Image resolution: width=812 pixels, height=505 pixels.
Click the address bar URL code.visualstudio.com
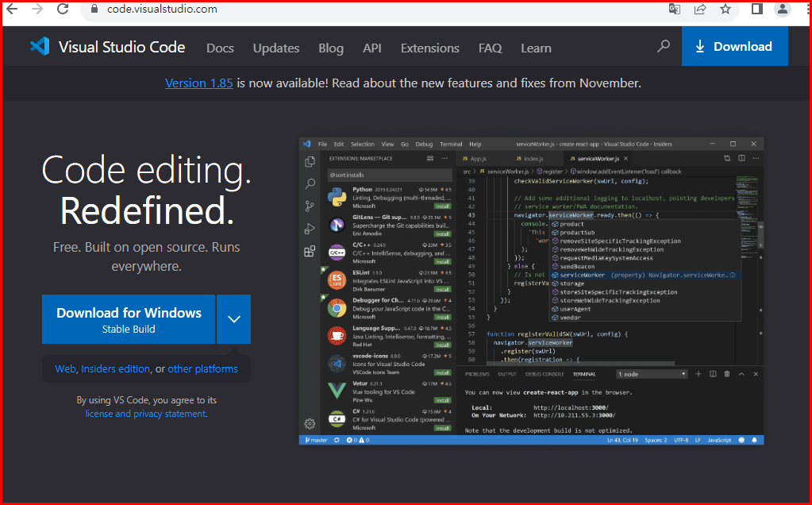click(x=162, y=9)
